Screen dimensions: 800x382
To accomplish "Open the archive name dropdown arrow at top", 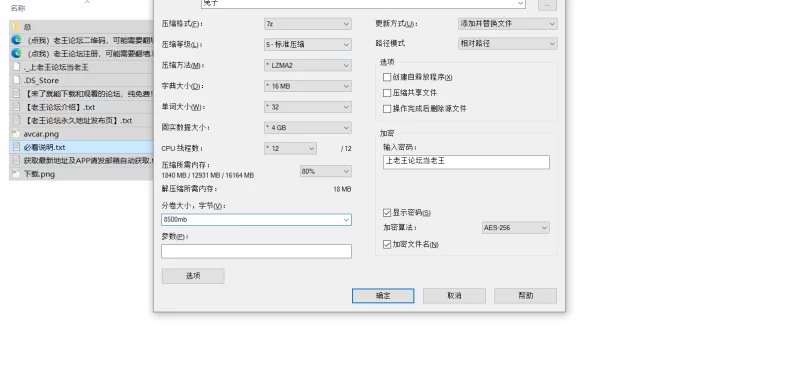I will click(520, 4).
